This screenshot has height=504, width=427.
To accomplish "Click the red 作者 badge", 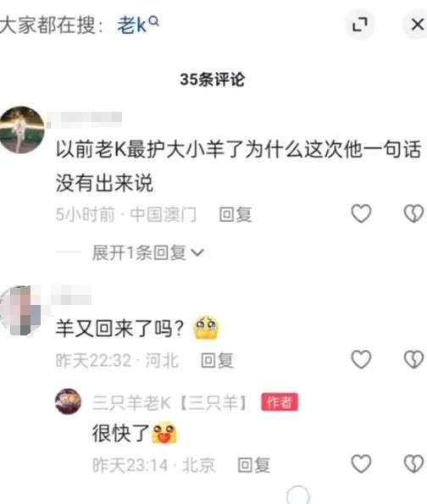I will click(x=280, y=402).
